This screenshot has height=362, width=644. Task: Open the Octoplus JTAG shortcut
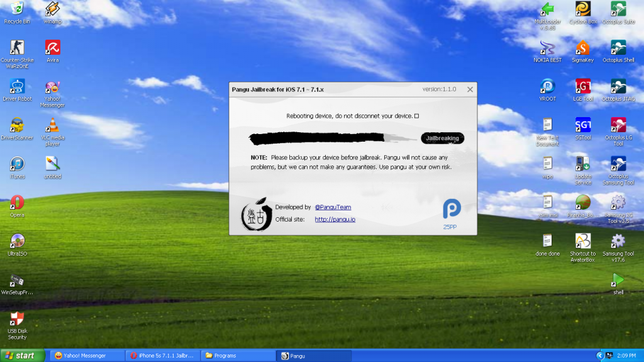pos(618,87)
